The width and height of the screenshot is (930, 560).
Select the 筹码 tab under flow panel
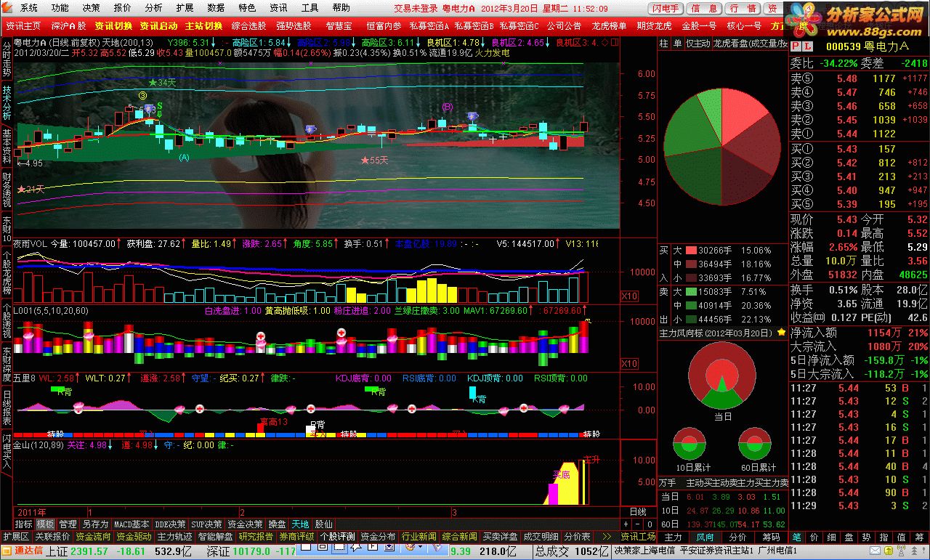pos(771,537)
